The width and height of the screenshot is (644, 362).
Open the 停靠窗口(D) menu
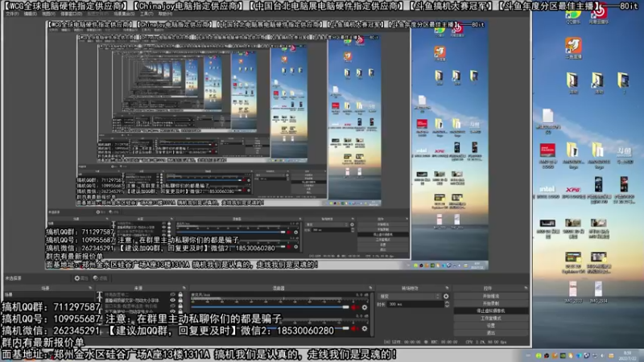point(72,14)
